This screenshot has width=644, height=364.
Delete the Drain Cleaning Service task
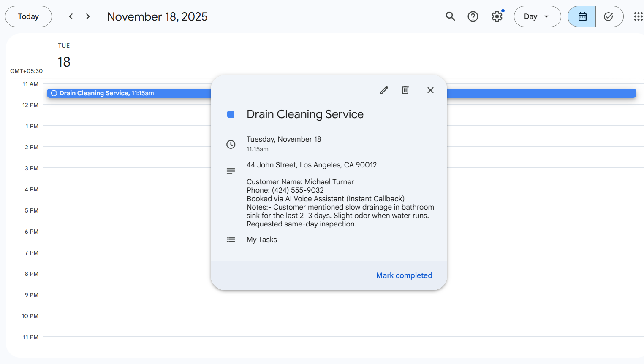405,90
